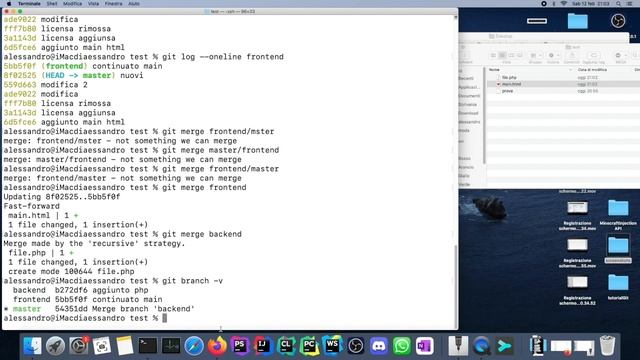Launch Safari from the Dock
Screen dimensions: 640x360
(194, 346)
